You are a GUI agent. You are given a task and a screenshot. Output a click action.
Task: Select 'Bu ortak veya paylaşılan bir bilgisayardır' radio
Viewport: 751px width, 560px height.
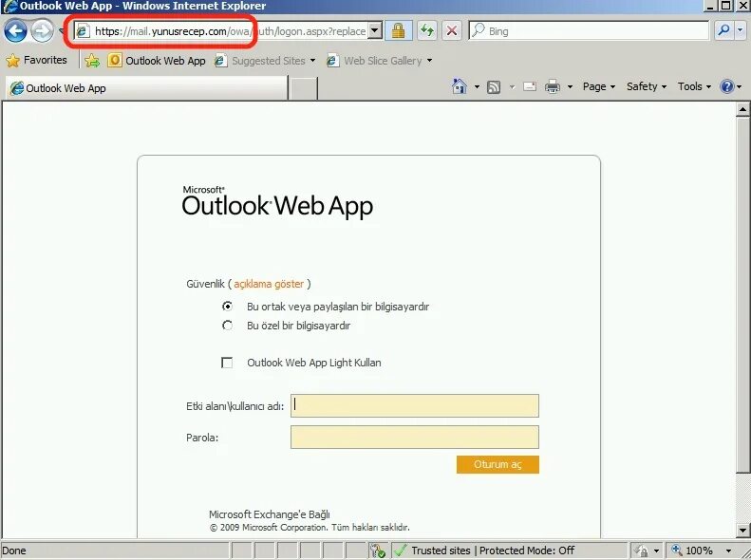click(x=227, y=306)
